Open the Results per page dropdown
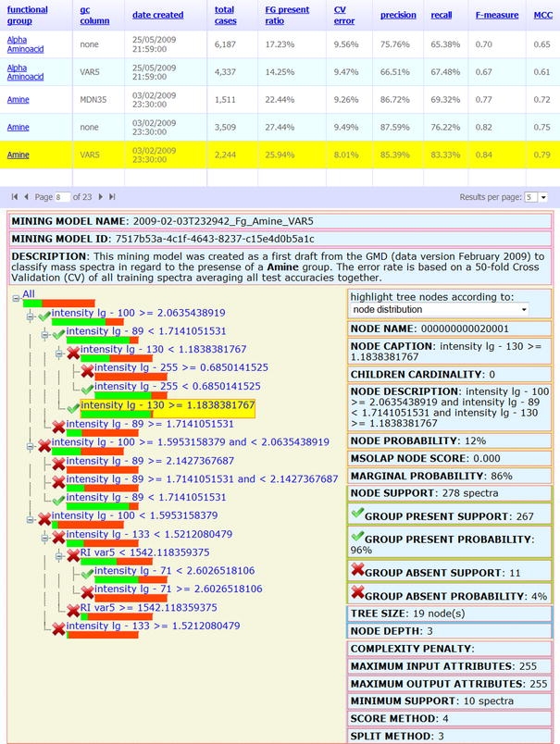The height and width of the screenshot is (744, 560). tap(543, 197)
